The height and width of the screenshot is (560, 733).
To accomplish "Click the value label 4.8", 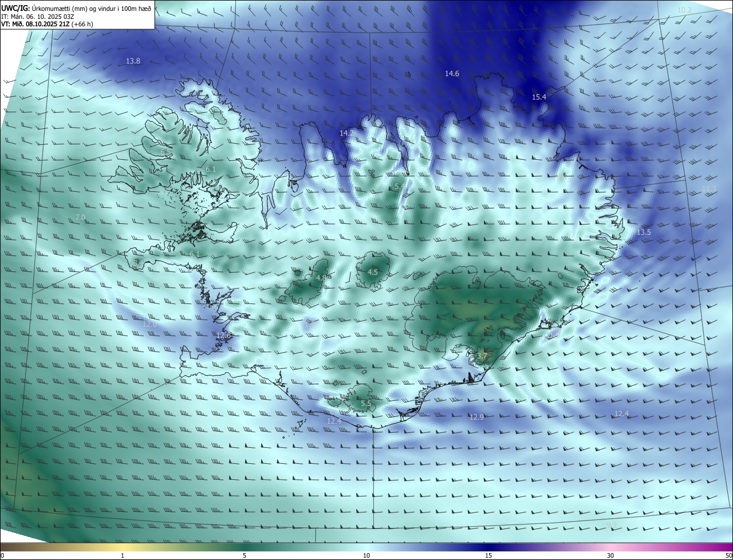I will point(321,278).
